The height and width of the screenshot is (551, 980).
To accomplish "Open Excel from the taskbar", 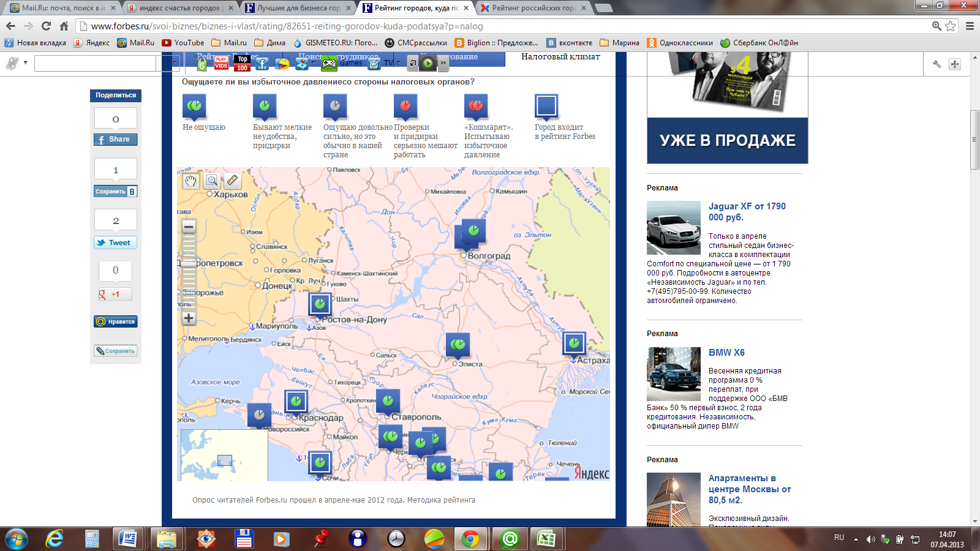I will [546, 539].
